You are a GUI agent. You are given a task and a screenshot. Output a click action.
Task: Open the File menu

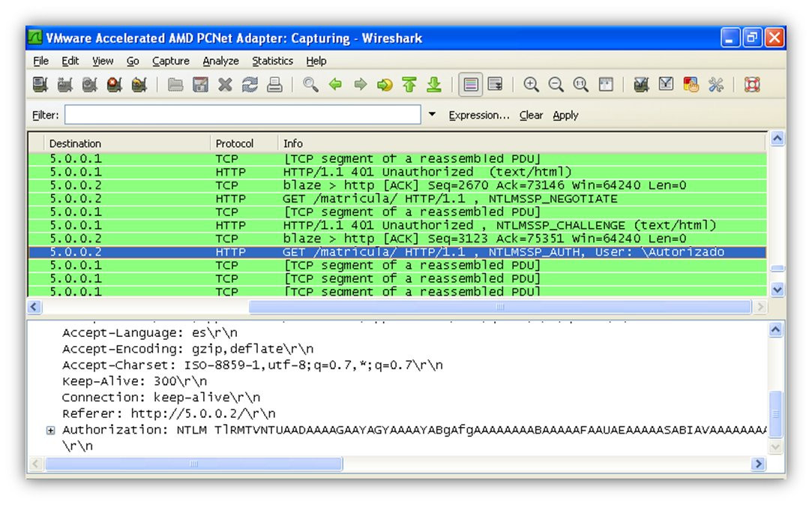pyautogui.click(x=40, y=62)
